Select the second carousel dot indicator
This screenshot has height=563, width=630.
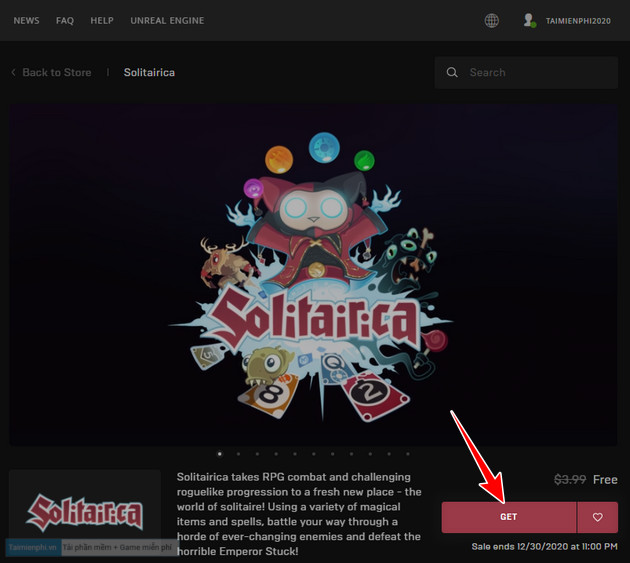[x=238, y=453]
